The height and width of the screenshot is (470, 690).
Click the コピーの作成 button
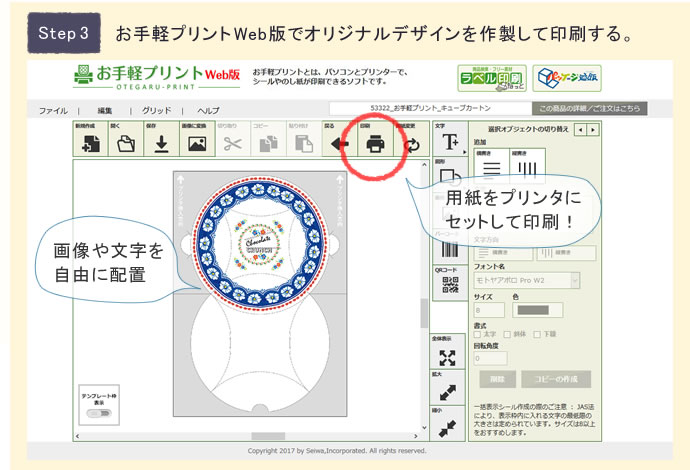click(x=556, y=379)
